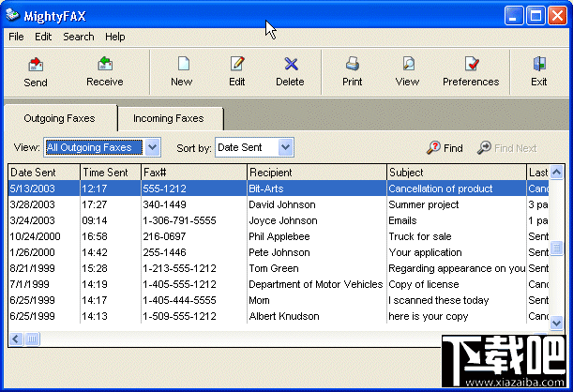Sort by the Date Sent column header
Screen dimensions: 573x392
click(44, 172)
